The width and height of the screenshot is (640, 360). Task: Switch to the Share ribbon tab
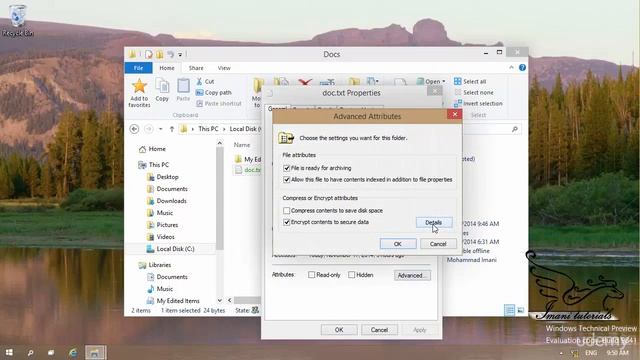[x=196, y=68]
